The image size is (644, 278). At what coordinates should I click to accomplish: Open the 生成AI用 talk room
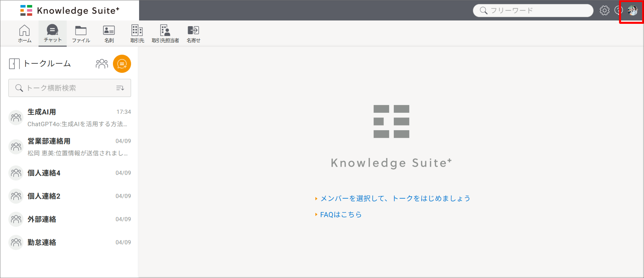pos(70,118)
